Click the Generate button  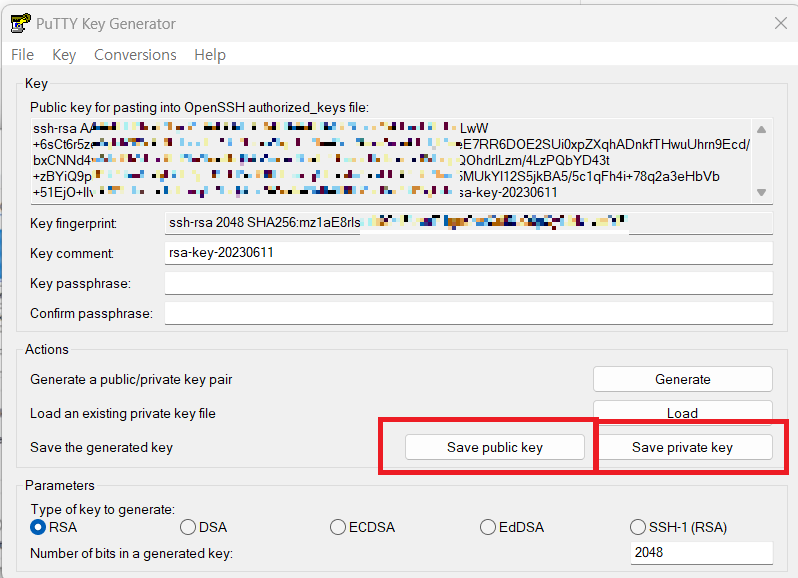tap(682, 379)
